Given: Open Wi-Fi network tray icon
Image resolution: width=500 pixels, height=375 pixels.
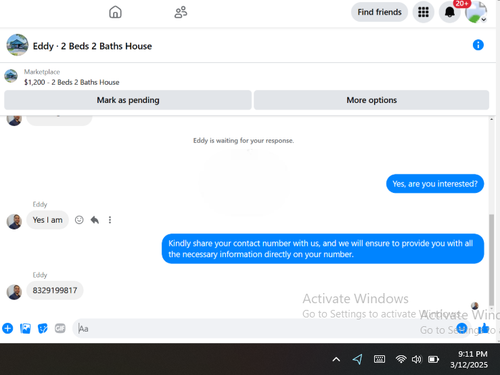Looking at the screenshot, I should 401,359.
